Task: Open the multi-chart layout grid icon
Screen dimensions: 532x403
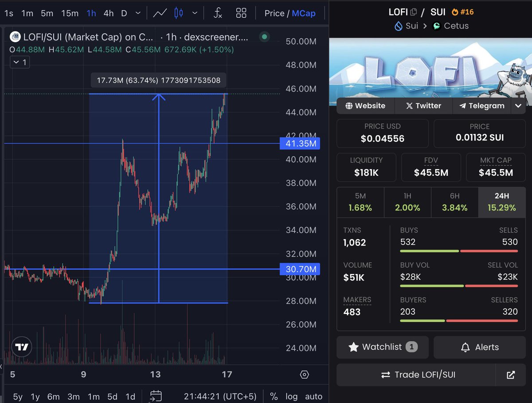Action: (241, 13)
